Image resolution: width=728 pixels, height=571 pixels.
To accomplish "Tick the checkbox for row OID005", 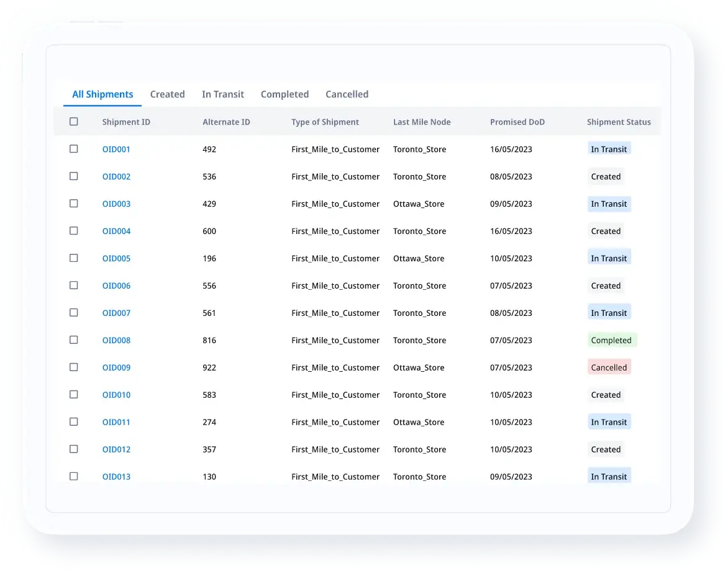I will pos(74,258).
